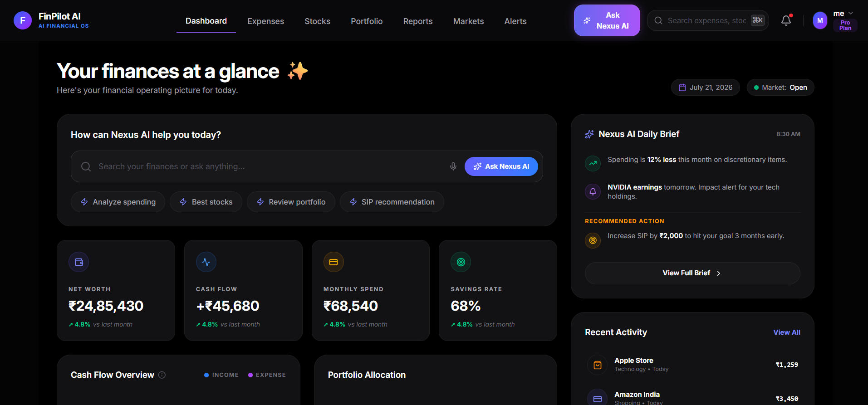Click the Savings Rate target icon
This screenshot has width=868, height=405.
coord(461,262)
